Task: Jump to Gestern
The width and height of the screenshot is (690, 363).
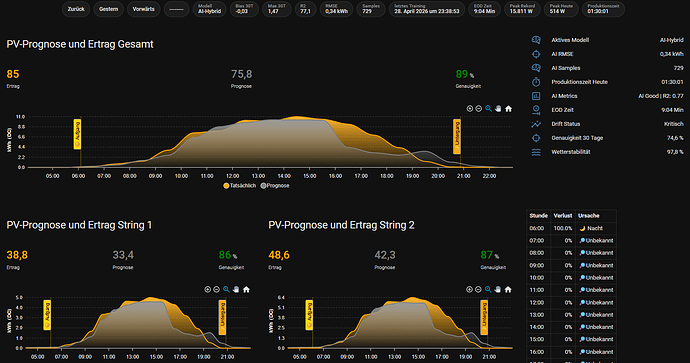Action: click(x=108, y=9)
